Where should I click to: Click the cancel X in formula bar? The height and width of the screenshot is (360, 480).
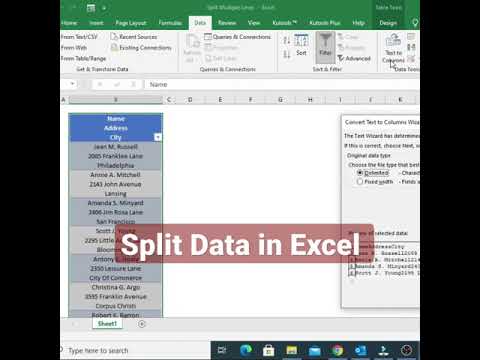point(100,84)
